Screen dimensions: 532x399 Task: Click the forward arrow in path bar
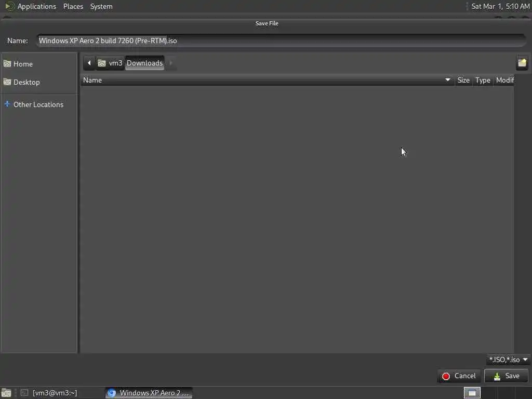170,63
